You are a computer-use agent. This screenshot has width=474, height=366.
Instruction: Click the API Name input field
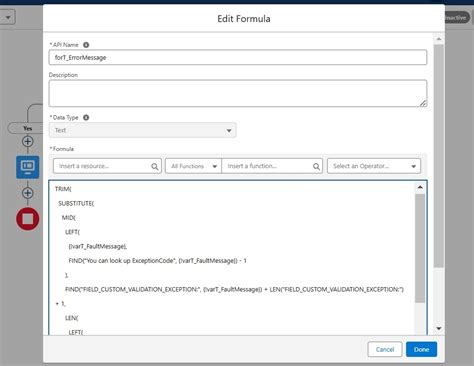coord(238,57)
